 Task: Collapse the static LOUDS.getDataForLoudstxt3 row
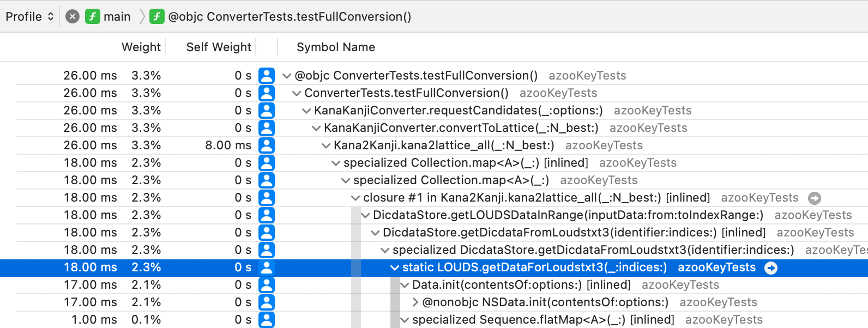[395, 268]
